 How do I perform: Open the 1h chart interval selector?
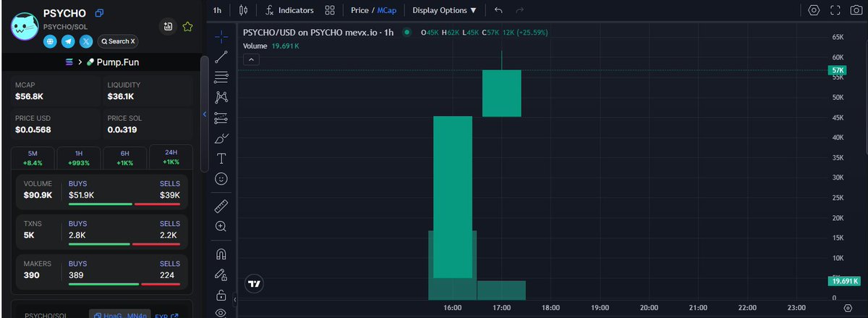pos(217,10)
